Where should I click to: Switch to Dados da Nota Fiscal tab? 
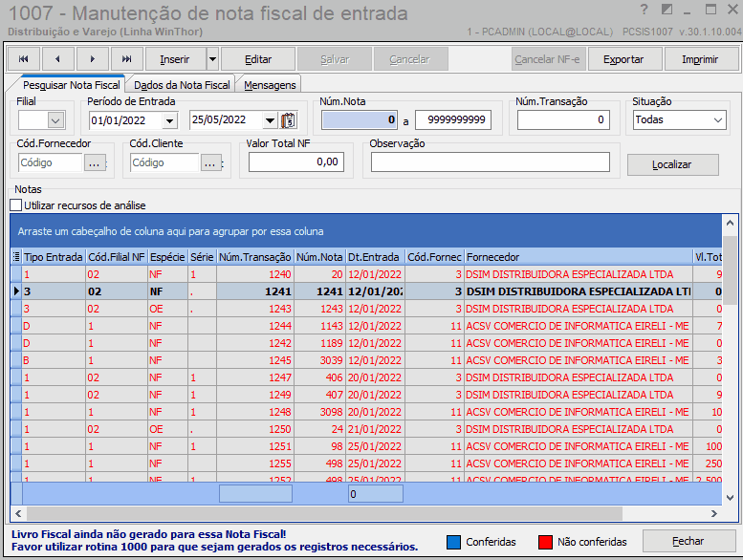click(x=182, y=85)
